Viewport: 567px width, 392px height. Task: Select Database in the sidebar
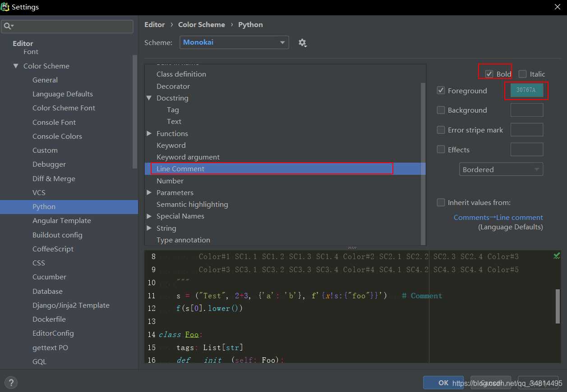point(47,291)
